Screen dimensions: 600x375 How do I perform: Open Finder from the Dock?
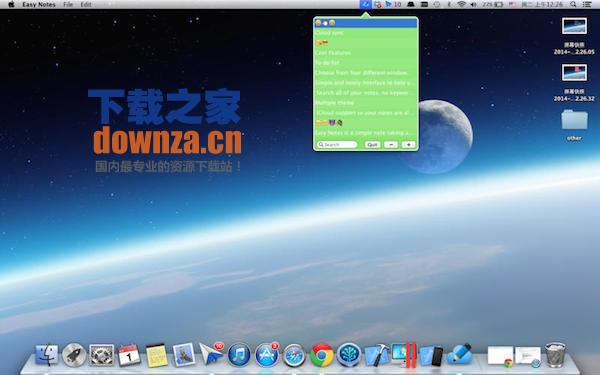(47, 355)
